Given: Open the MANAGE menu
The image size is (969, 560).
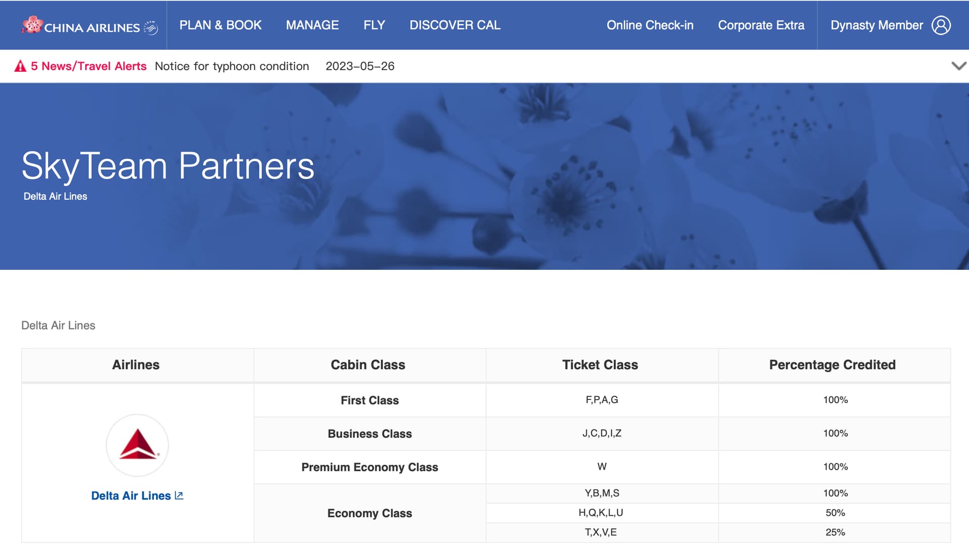Looking at the screenshot, I should (x=312, y=25).
